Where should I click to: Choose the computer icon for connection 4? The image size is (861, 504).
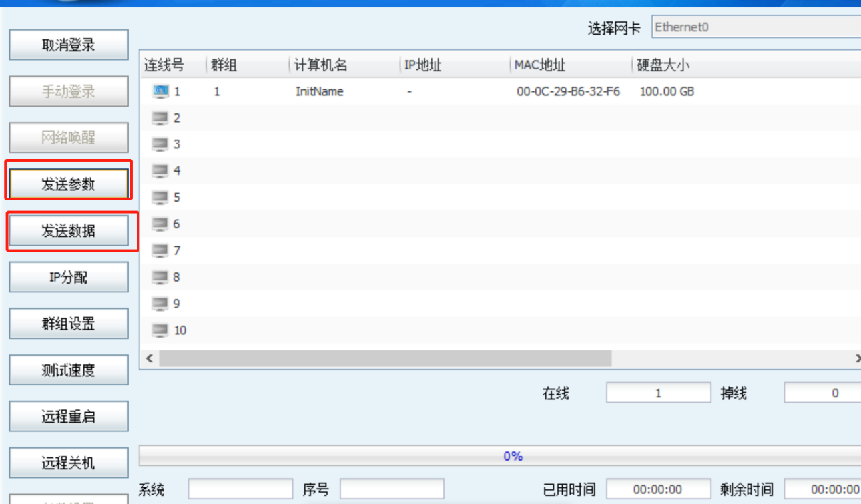[160, 171]
